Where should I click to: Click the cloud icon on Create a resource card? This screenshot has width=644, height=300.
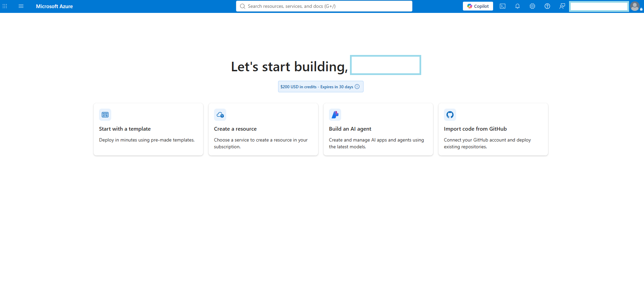220,115
